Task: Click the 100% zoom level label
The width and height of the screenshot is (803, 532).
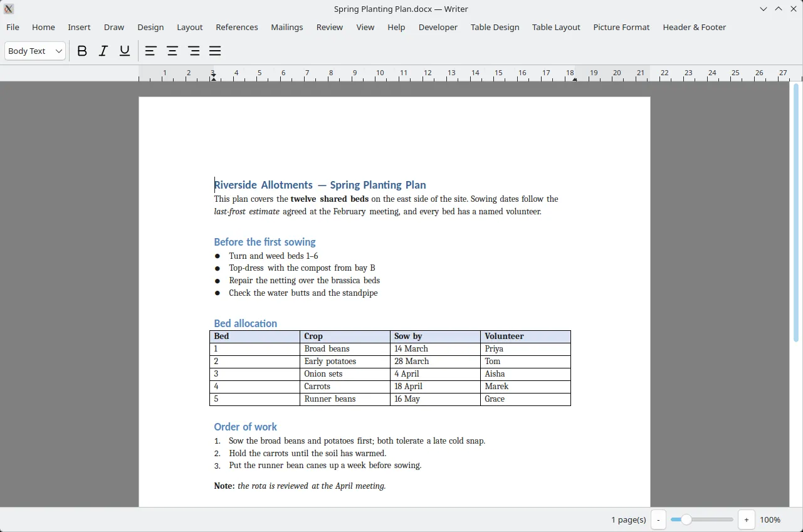Action: click(x=770, y=519)
